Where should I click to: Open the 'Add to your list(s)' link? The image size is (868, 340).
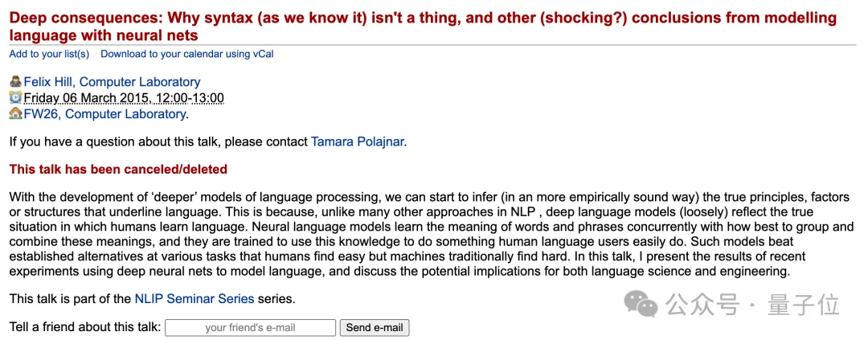pos(49,54)
